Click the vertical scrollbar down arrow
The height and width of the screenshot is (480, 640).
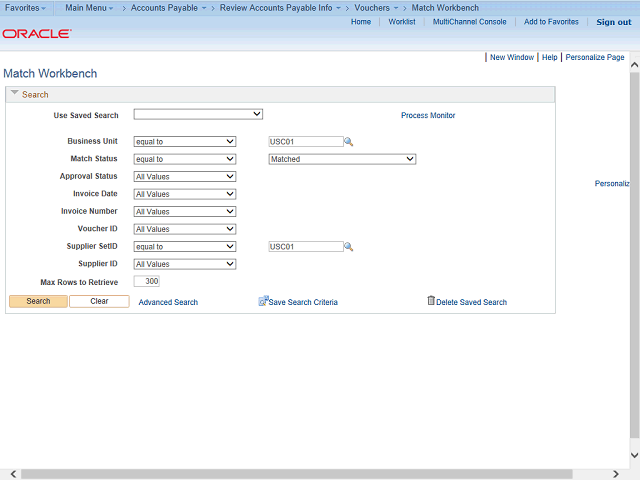635,455
